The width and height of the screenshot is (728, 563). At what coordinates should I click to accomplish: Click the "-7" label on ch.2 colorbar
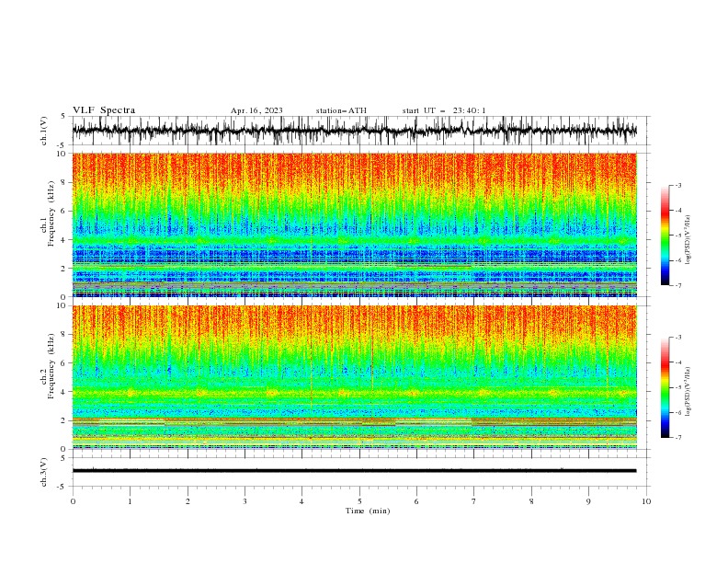tap(678, 438)
